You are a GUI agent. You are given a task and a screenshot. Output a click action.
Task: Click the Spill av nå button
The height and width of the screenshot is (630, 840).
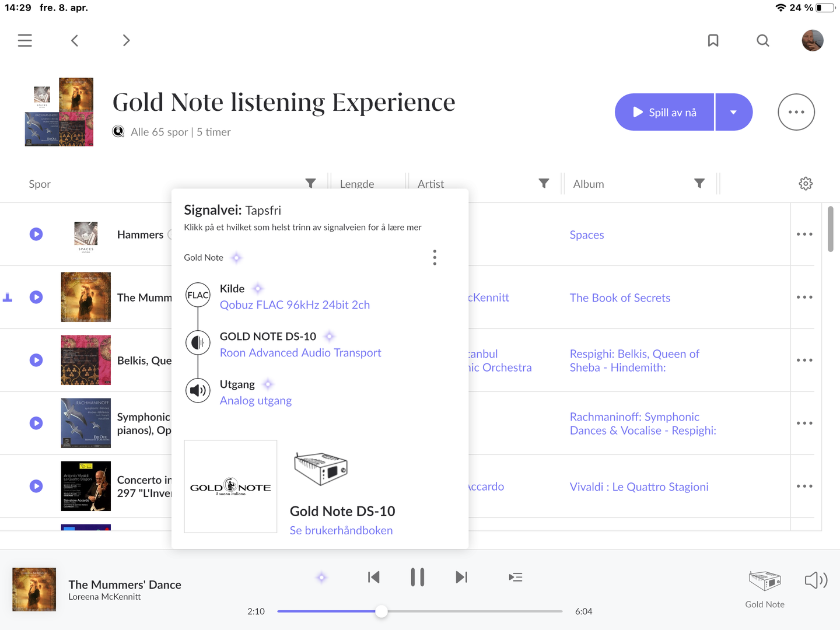665,112
